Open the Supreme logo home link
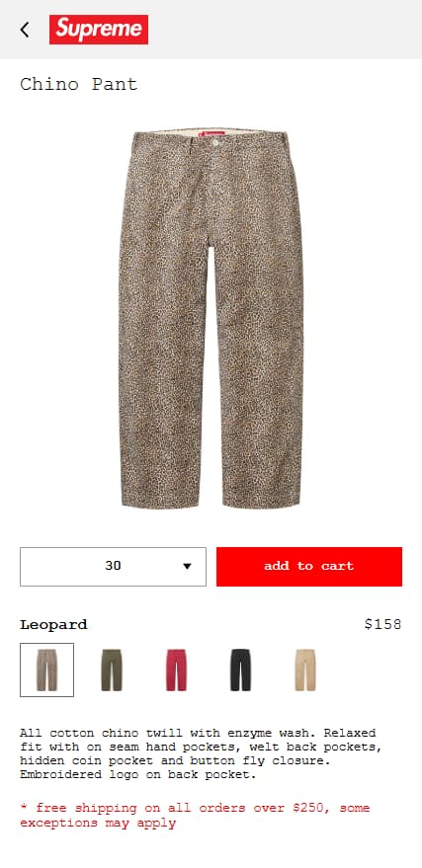422x868 pixels. [99, 30]
